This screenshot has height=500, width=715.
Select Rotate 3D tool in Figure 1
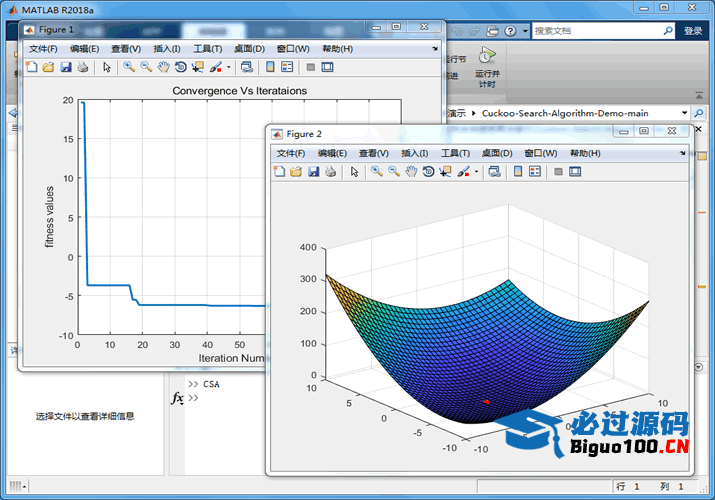point(181,67)
